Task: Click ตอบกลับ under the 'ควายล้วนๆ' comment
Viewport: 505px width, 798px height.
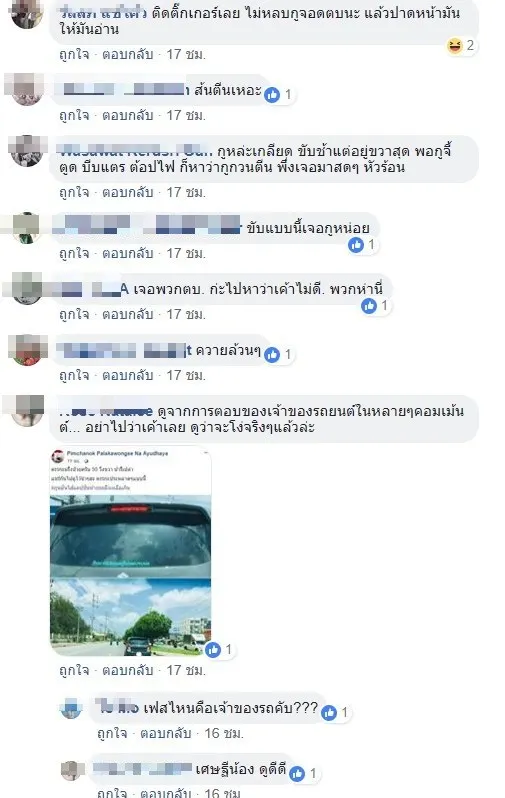Action: 128,375
